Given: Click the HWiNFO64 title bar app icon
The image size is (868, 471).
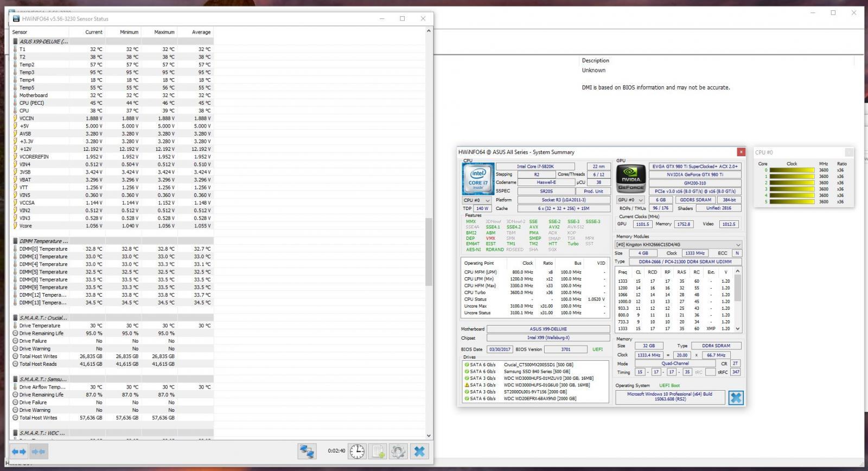Looking at the screenshot, I should pyautogui.click(x=17, y=18).
